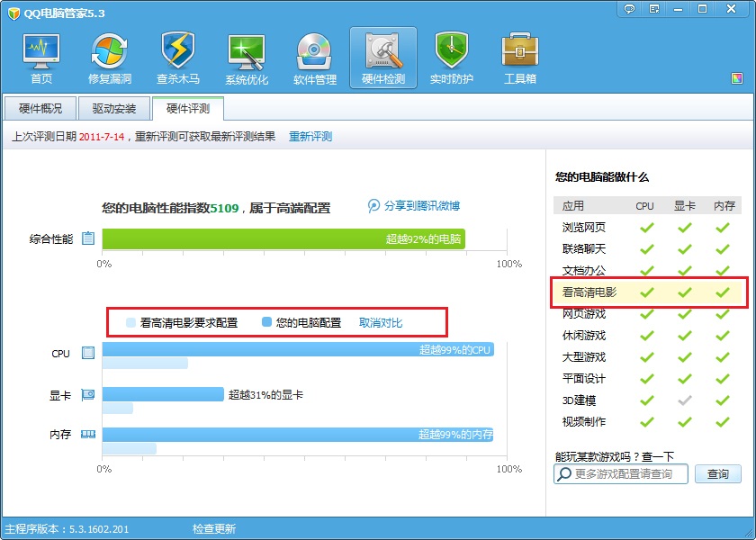756x540 pixels.
Task: Launch the 查杀木马 trojan scan
Action: pos(177,54)
